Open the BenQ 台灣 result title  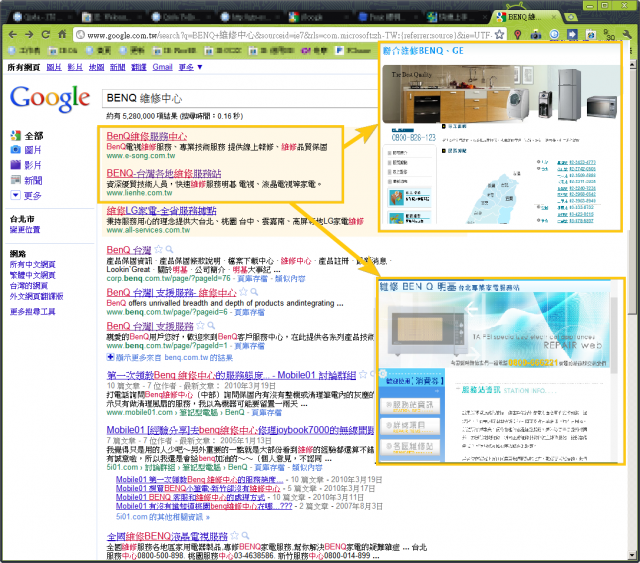[129, 250]
